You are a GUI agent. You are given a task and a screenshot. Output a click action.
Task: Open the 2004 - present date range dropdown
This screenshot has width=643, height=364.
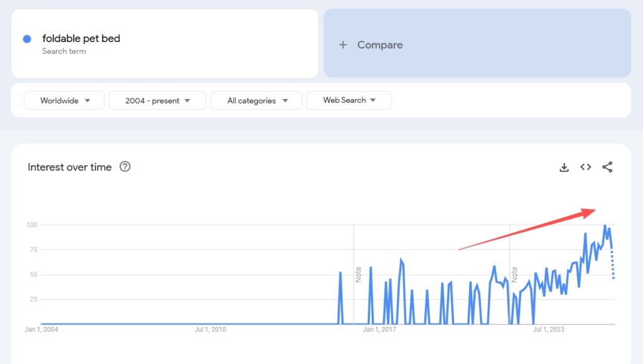(157, 100)
